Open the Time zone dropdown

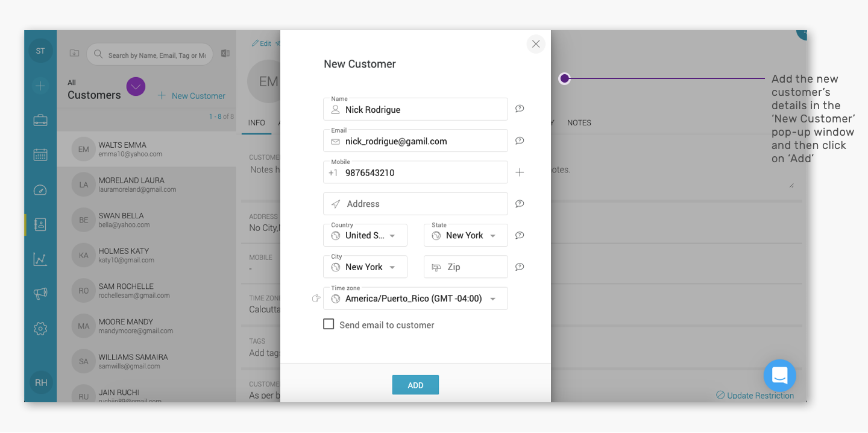point(416,299)
